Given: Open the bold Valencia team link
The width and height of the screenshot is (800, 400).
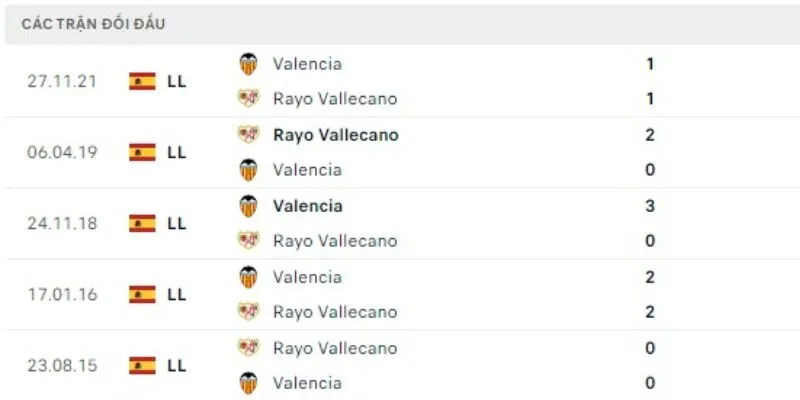Looking at the screenshot, I should pos(307,206).
